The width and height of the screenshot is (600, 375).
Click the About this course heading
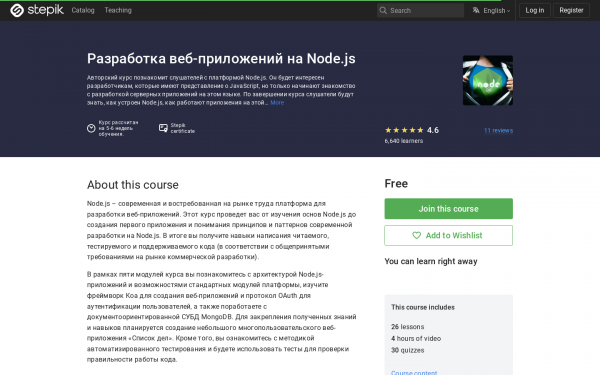point(133,185)
